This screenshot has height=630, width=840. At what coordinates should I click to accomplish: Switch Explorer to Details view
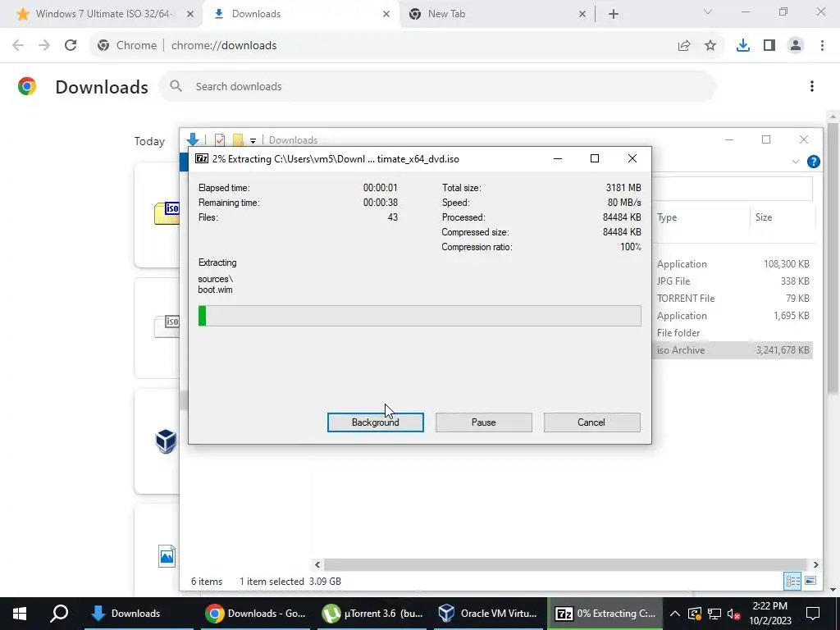point(792,582)
